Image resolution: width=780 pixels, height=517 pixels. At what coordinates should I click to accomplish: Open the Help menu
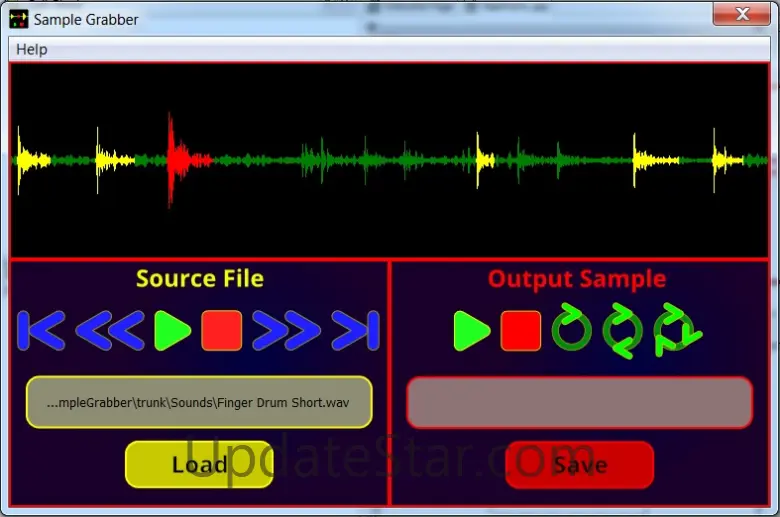pyautogui.click(x=32, y=49)
